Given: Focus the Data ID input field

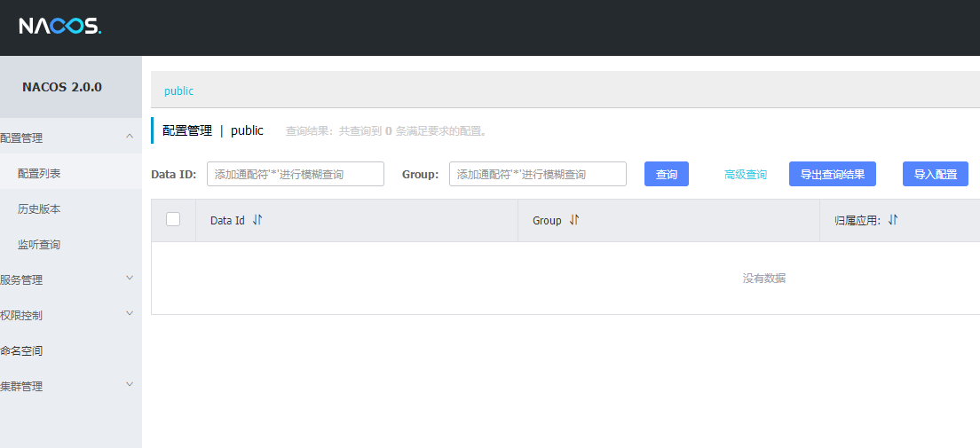Looking at the screenshot, I should pos(295,174).
